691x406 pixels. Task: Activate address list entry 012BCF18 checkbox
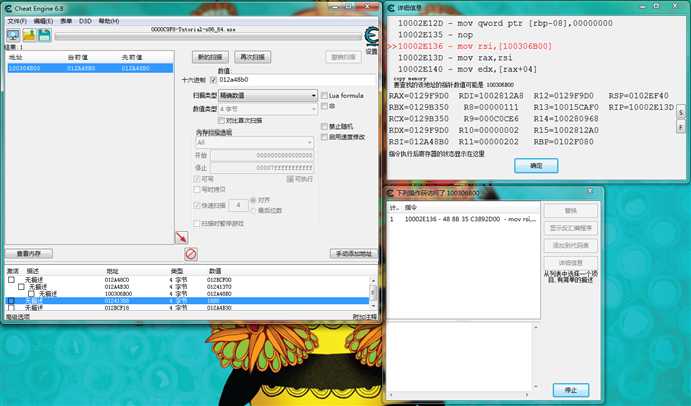coord(11,308)
